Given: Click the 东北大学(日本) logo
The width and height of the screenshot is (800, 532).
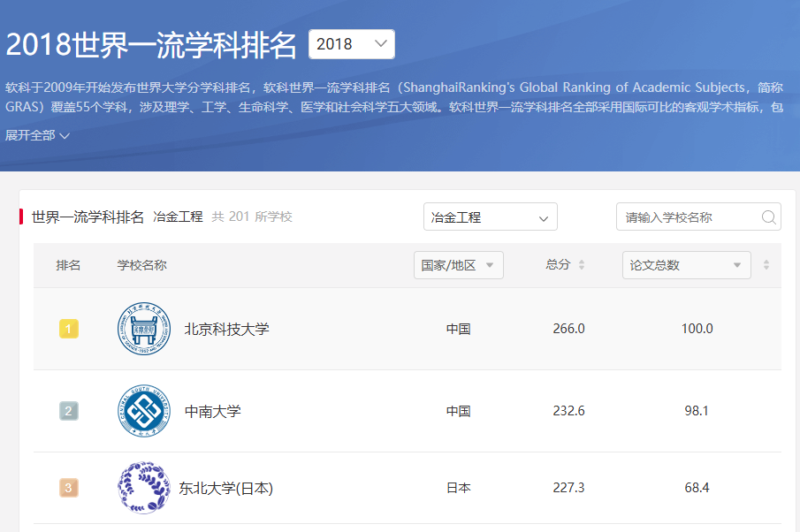Looking at the screenshot, I should 144,488.
